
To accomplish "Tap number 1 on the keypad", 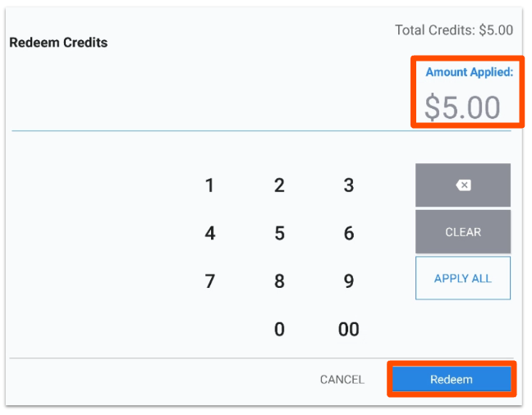I will click(210, 186).
